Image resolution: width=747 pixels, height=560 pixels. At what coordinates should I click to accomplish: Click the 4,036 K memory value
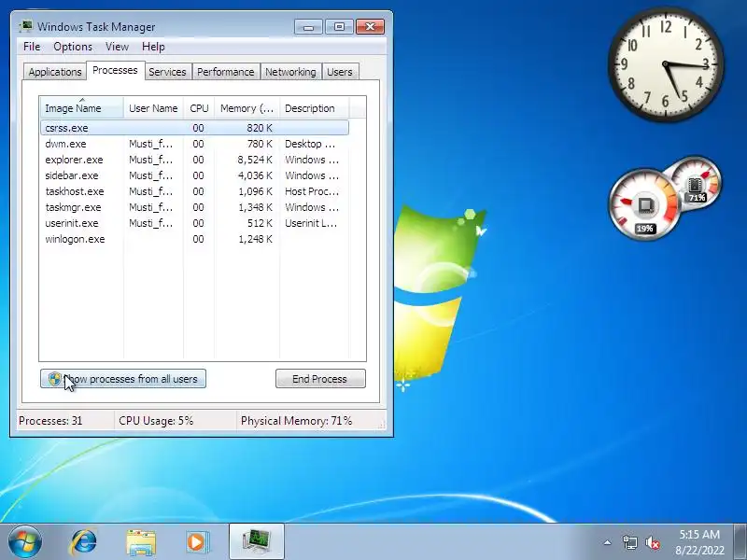(255, 175)
